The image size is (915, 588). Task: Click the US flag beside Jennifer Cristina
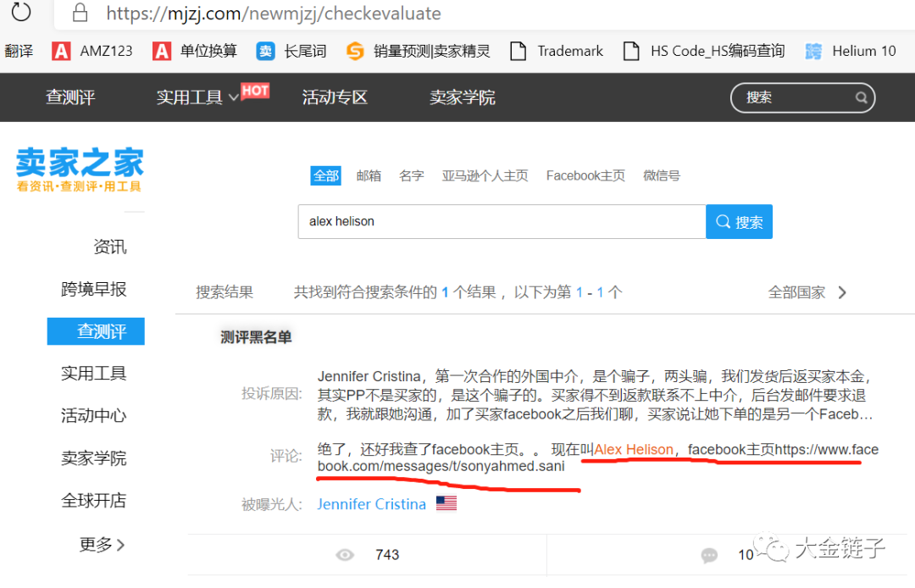(x=446, y=502)
